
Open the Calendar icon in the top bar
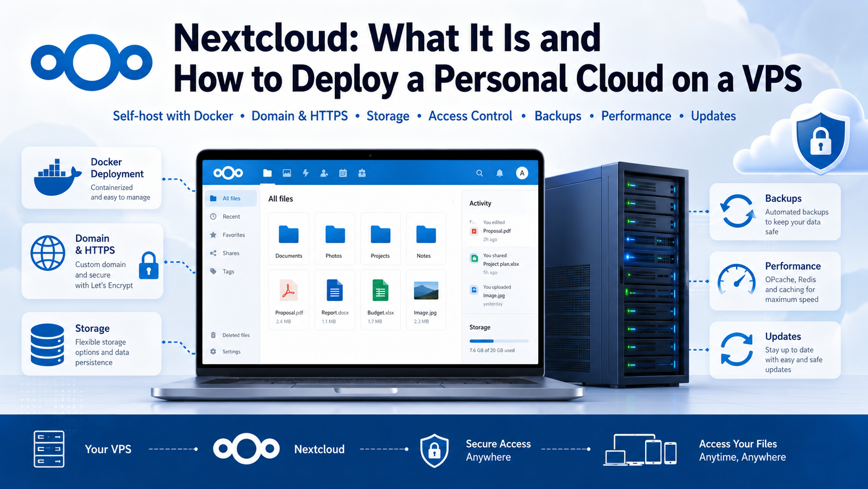coord(343,173)
